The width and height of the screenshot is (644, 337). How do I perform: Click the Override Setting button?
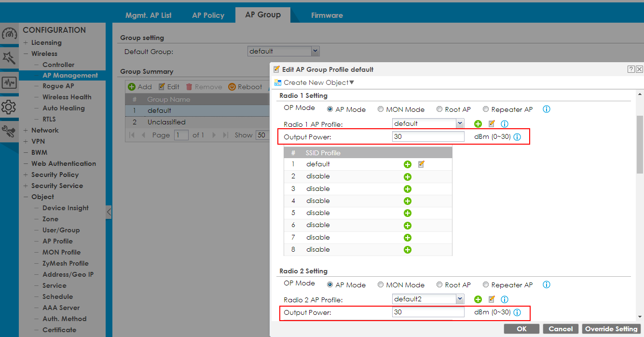[x=611, y=329]
